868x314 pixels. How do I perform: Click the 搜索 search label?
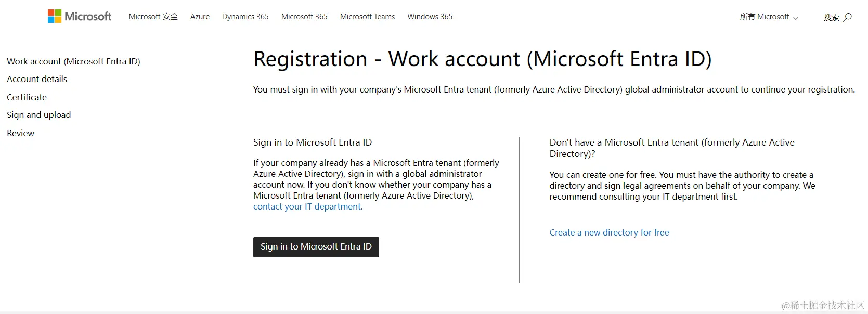pos(831,17)
